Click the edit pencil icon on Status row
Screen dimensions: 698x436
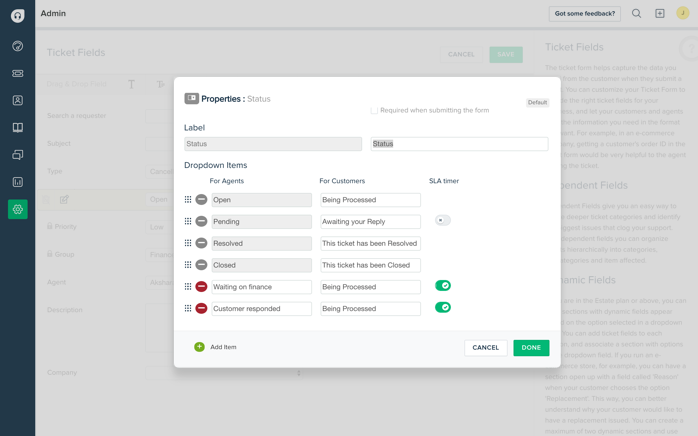coord(64,200)
